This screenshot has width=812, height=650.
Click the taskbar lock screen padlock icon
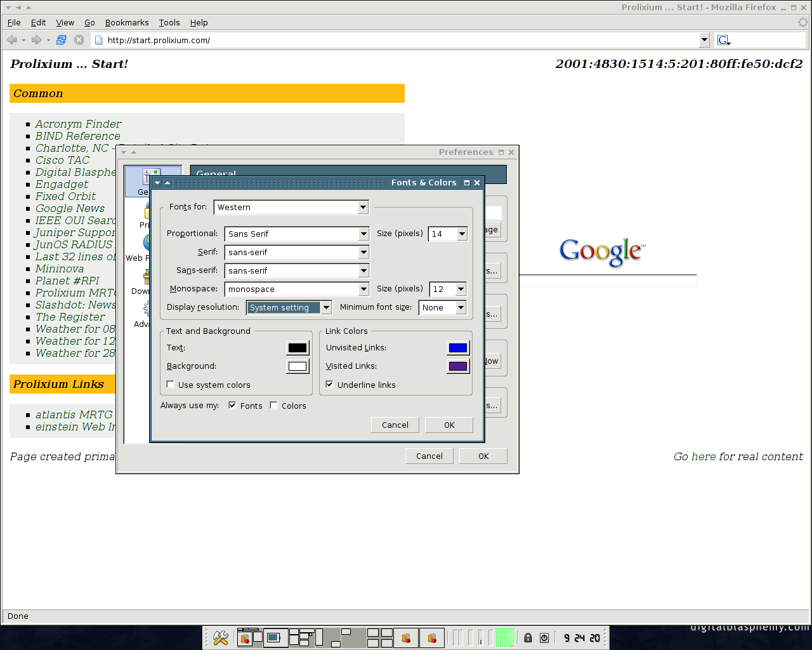[x=528, y=638]
